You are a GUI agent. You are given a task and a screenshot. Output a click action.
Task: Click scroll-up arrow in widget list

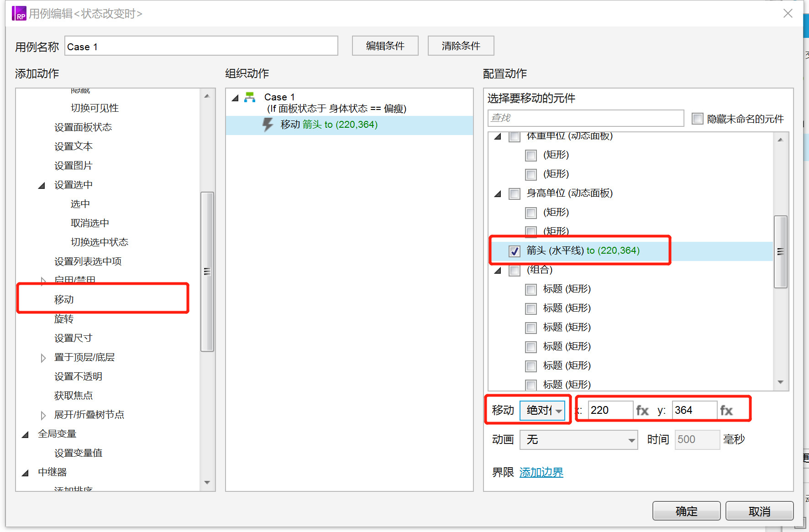pyautogui.click(x=781, y=140)
